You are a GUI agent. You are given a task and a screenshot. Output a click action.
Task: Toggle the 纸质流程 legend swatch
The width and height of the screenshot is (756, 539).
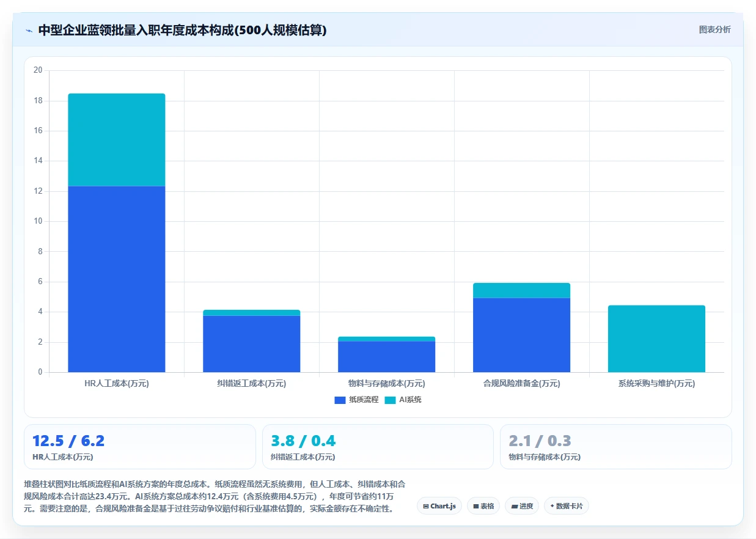click(x=340, y=400)
